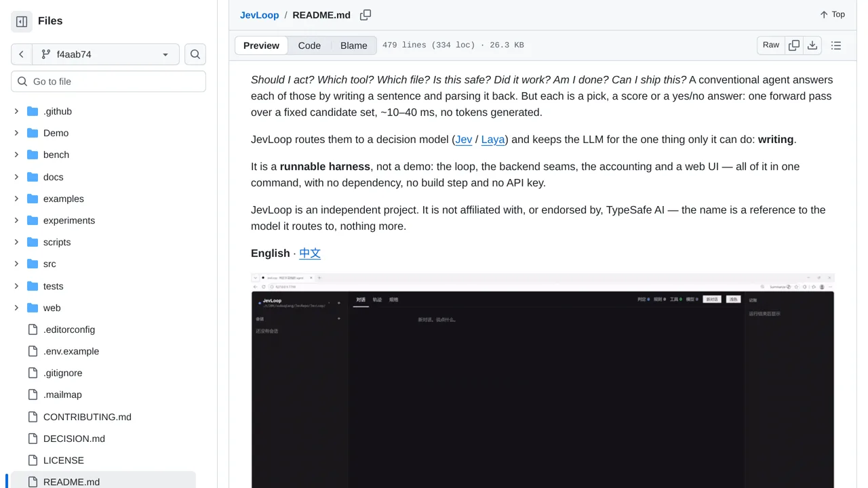The width and height of the screenshot is (868, 488).
Task: Expand the Demo folder chevron
Action: pyautogui.click(x=16, y=133)
